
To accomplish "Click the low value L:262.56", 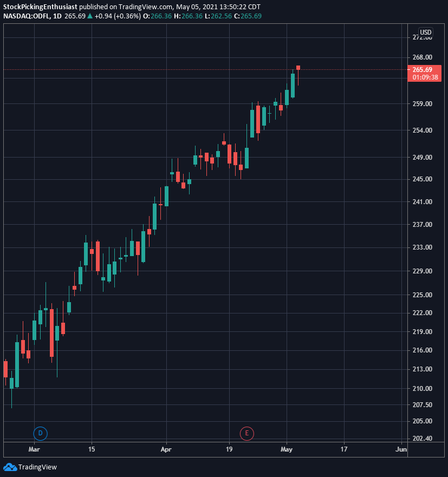I will click(218, 16).
